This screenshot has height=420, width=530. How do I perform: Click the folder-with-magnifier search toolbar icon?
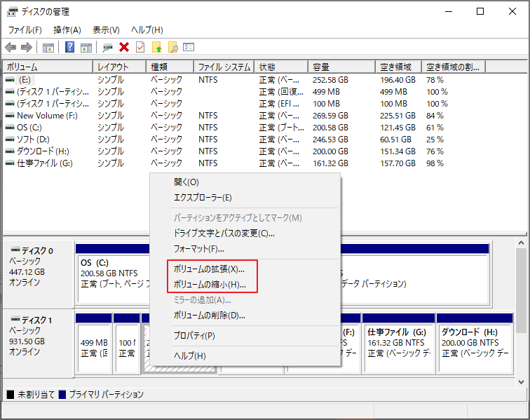(173, 47)
